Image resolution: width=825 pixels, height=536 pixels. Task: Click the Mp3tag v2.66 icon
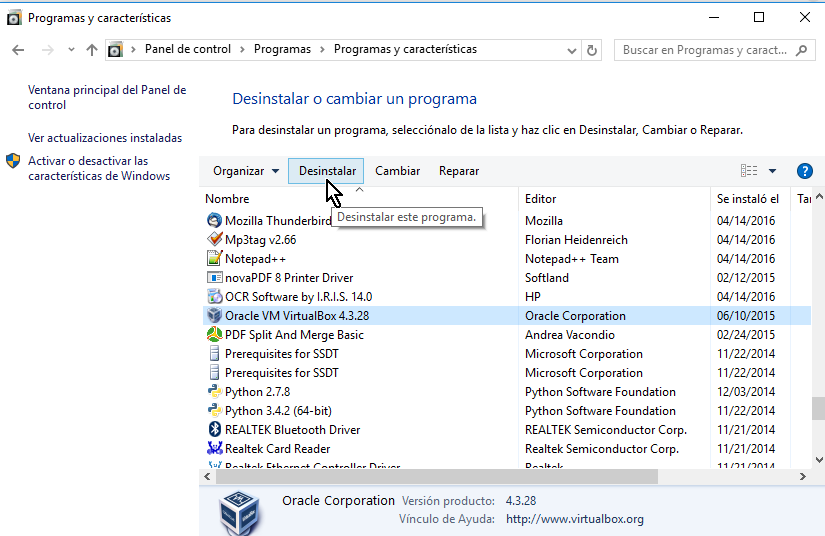214,239
